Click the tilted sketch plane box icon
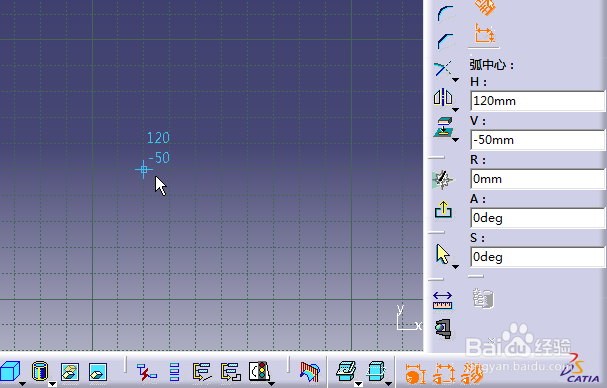 point(346,371)
